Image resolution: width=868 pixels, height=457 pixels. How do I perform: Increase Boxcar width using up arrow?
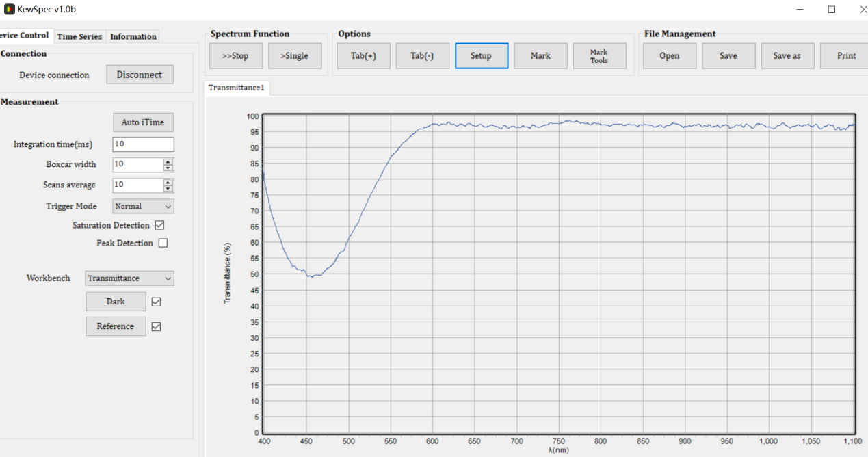click(168, 161)
